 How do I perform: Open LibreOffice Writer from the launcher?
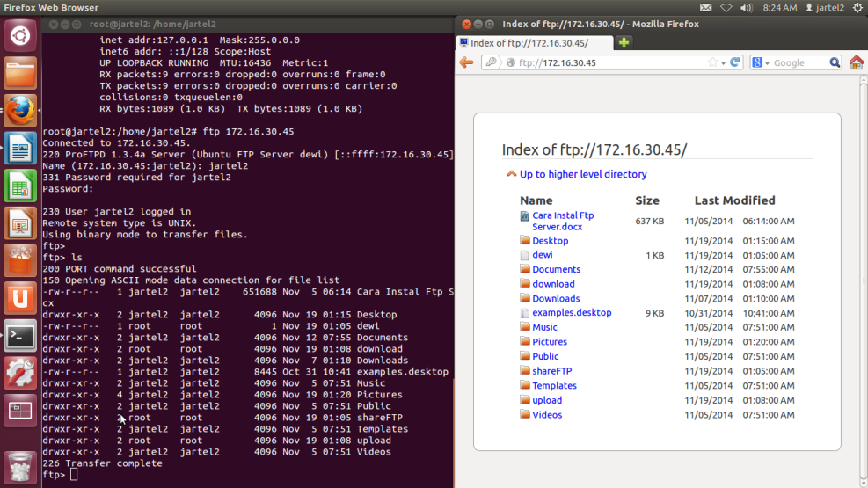pos(20,148)
